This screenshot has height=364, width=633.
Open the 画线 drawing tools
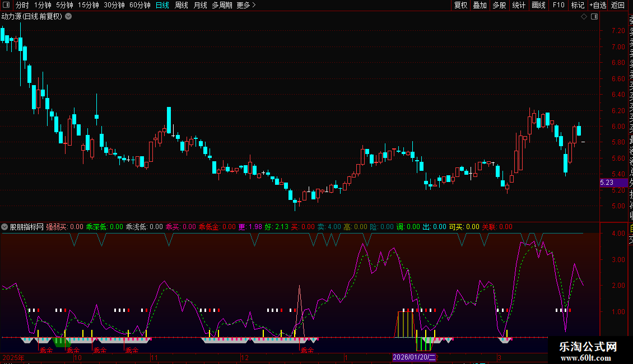pos(538,5)
